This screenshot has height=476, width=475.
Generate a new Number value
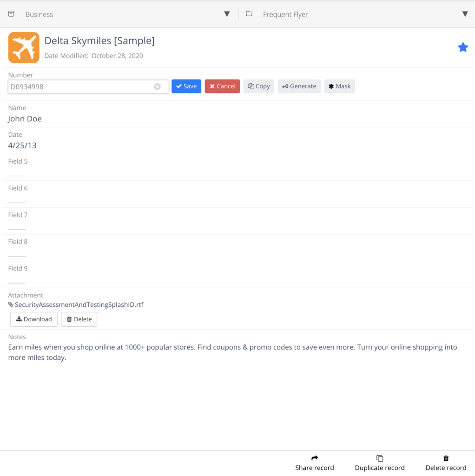click(x=299, y=86)
